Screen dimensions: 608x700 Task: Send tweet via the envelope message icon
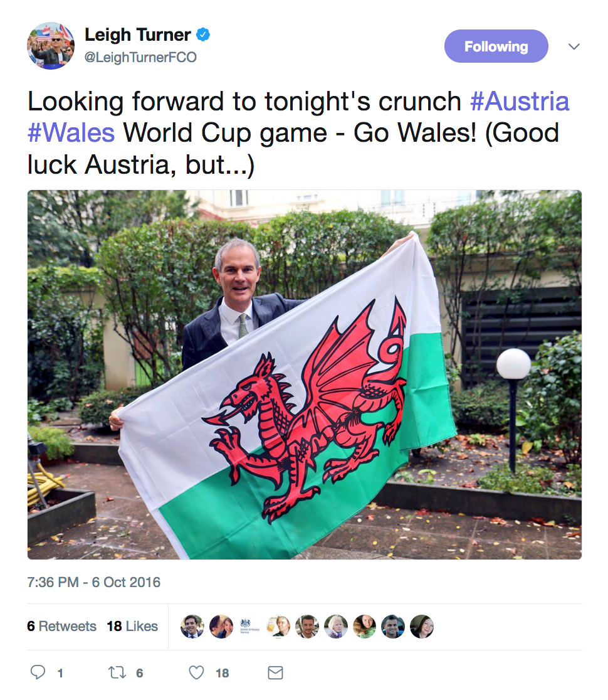[275, 672]
